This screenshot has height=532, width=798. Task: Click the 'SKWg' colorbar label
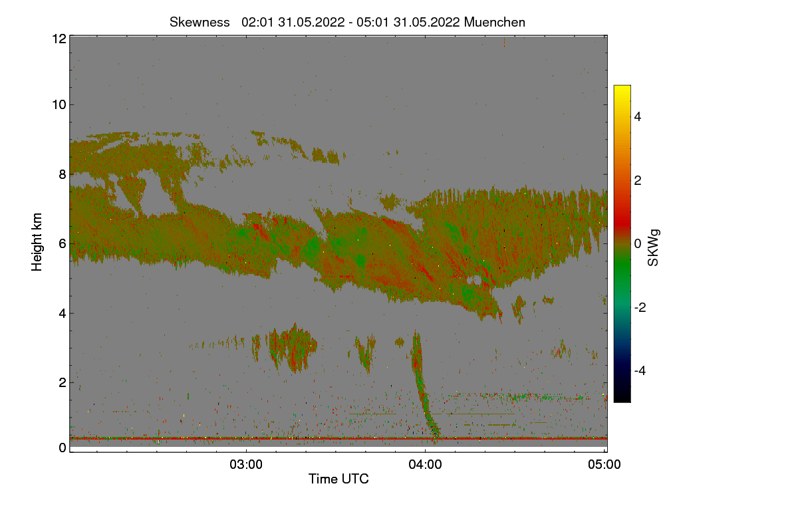click(x=654, y=248)
